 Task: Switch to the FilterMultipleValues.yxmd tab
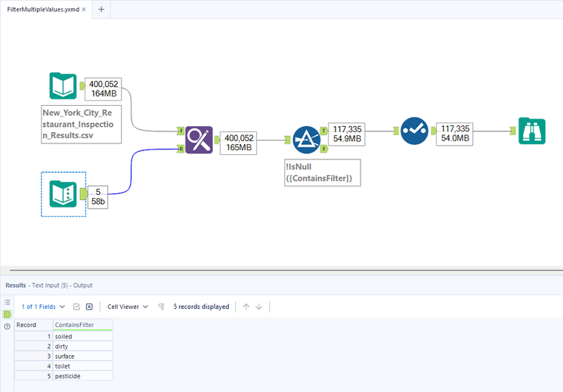pos(43,9)
